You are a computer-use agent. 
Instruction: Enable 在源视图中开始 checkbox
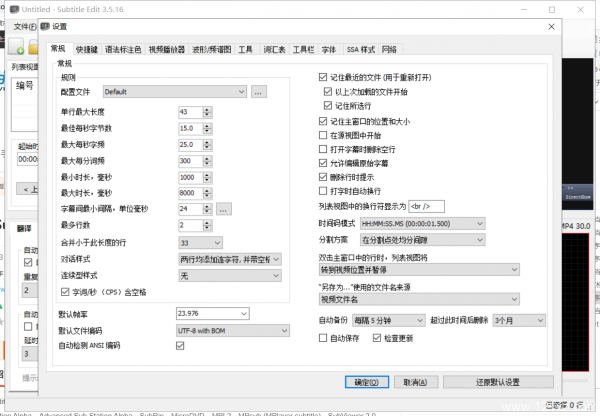coord(321,133)
